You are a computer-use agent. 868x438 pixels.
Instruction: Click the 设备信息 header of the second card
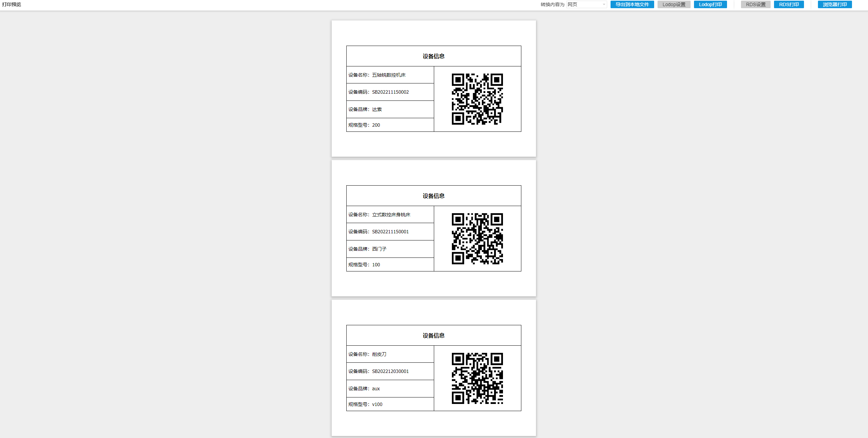433,196
